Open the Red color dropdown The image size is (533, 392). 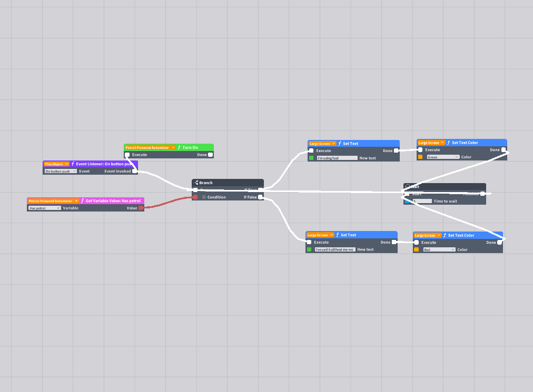439,250
